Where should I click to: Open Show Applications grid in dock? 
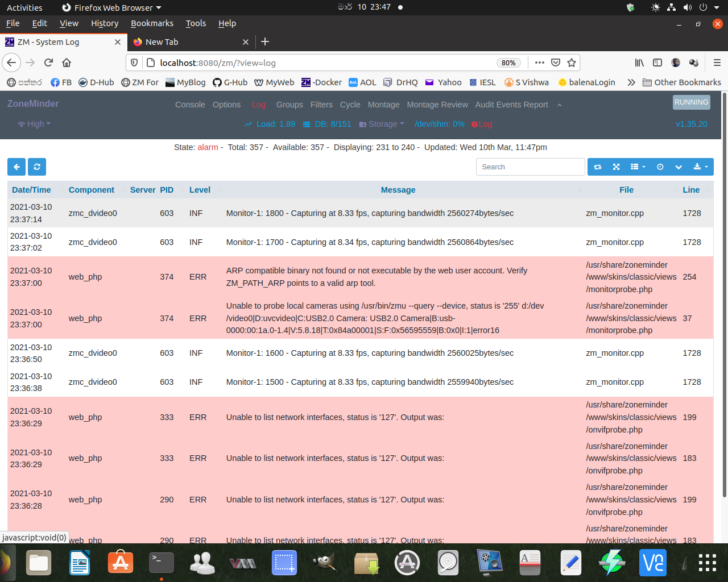(x=708, y=563)
